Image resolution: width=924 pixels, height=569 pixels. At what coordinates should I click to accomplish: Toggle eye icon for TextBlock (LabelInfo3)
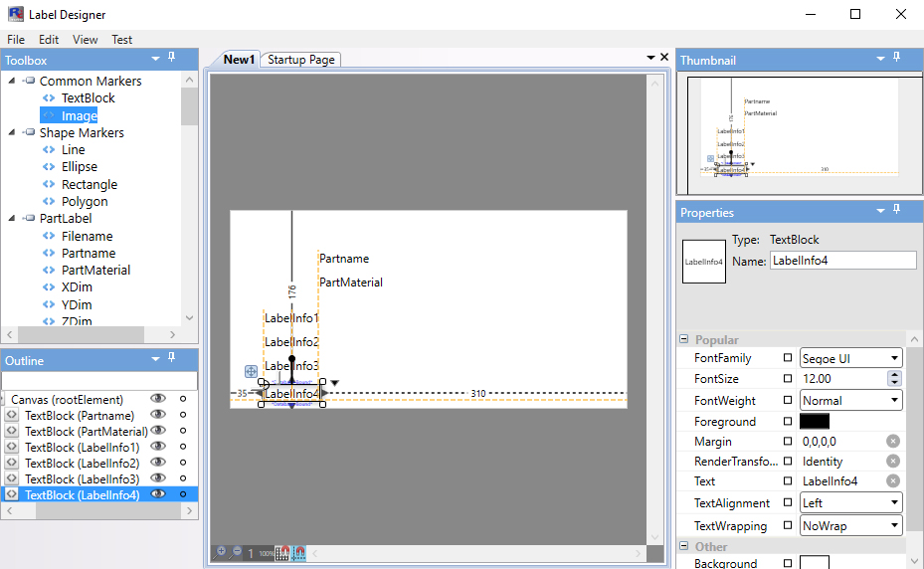click(158, 478)
